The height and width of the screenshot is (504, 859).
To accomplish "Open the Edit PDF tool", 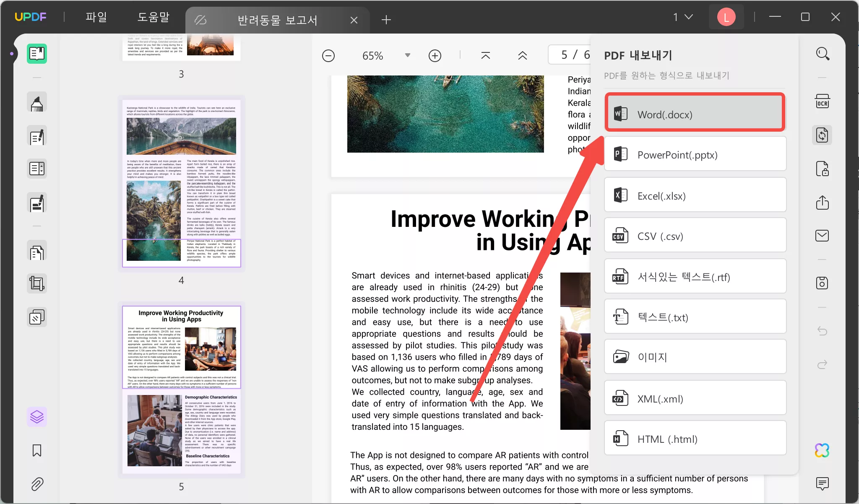I will (37, 136).
